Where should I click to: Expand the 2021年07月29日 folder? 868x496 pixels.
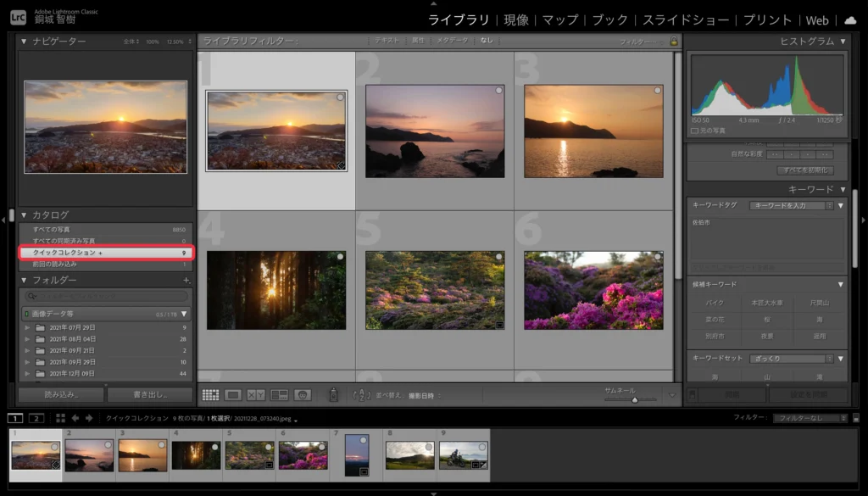(x=28, y=327)
